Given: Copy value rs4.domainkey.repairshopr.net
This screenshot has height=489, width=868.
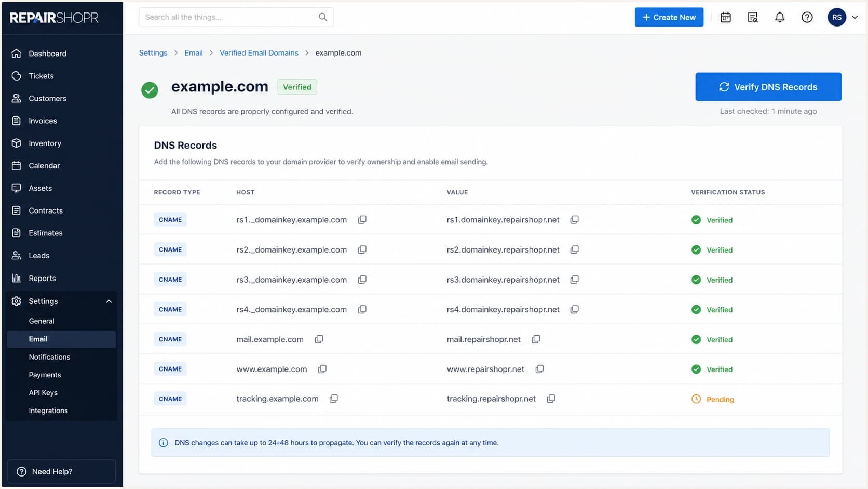Looking at the screenshot, I should 574,309.
